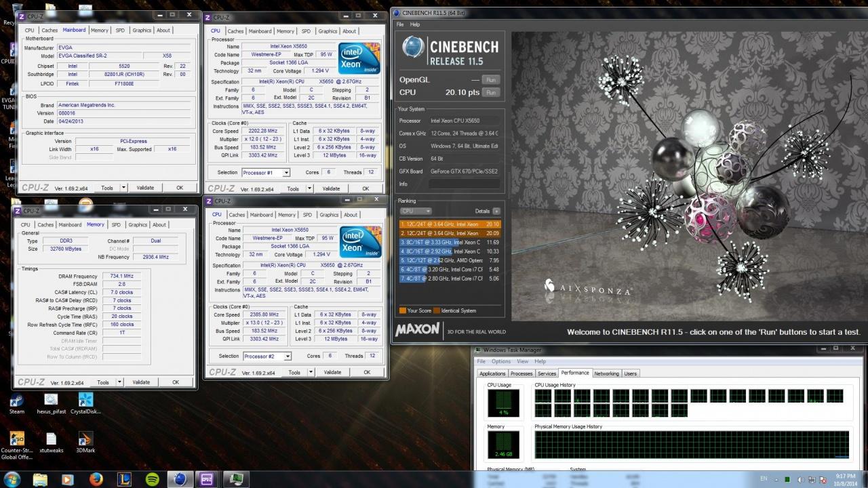
Task: Open the Options menu in Task Manager
Action: point(501,361)
